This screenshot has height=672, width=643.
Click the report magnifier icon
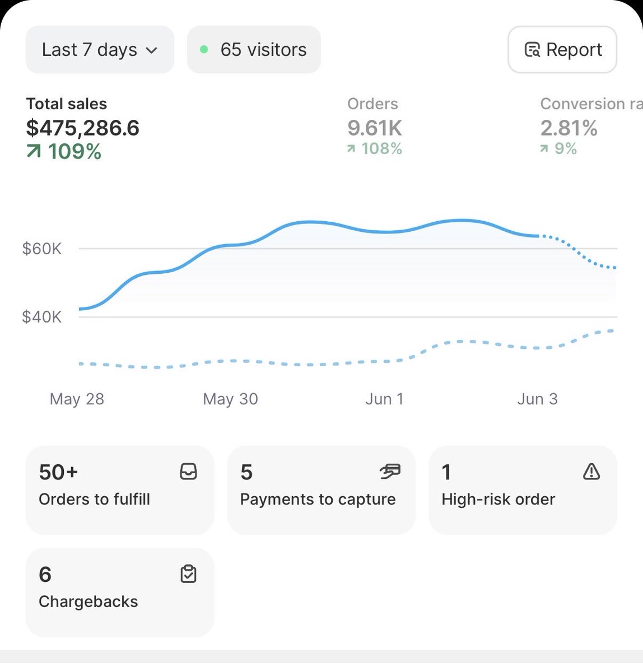pyautogui.click(x=532, y=50)
